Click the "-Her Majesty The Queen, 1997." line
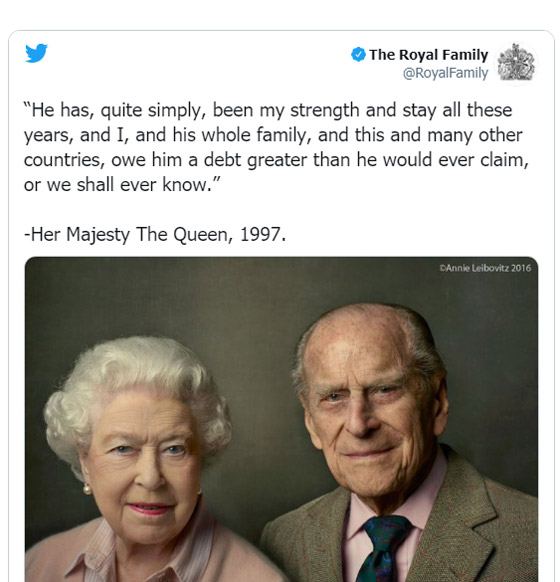 (155, 235)
